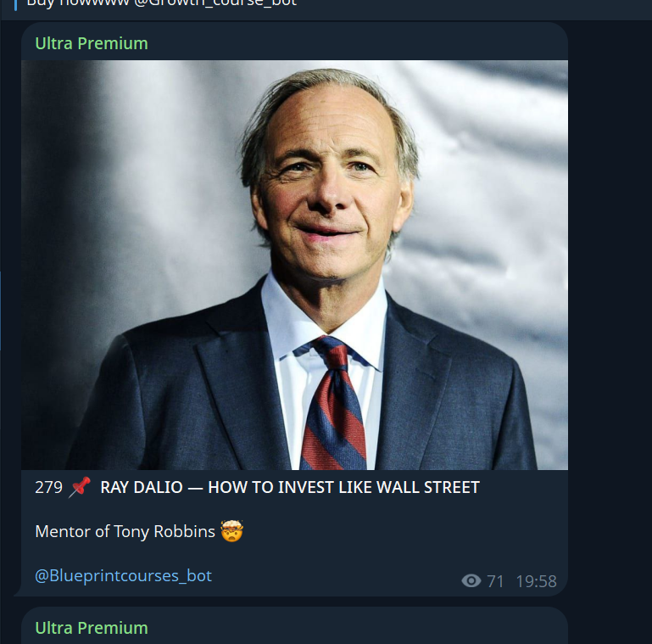The height and width of the screenshot is (644, 652).
Task: Click Ultra Premium name above the photo
Action: coord(91,43)
